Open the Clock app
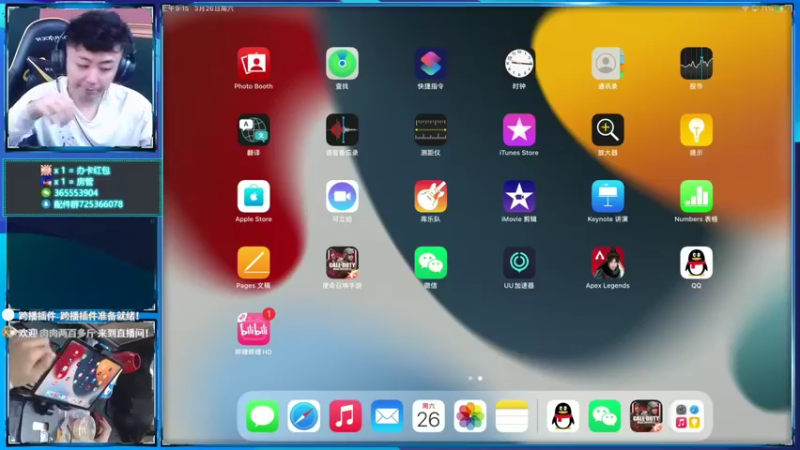This screenshot has width=800, height=450. tap(519, 64)
